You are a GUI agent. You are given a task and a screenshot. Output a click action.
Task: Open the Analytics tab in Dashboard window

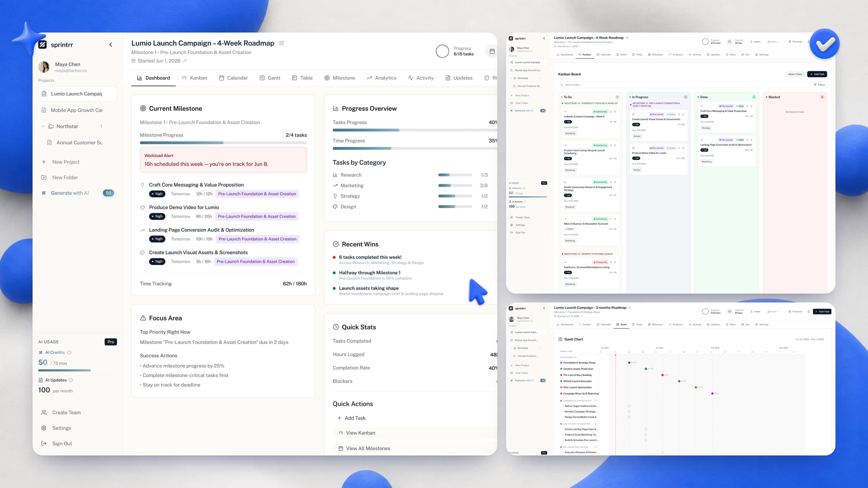pos(382,78)
